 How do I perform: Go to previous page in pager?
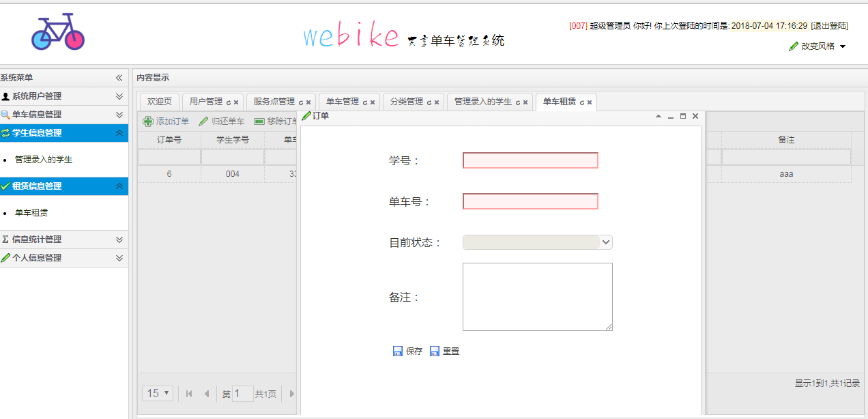[x=207, y=394]
